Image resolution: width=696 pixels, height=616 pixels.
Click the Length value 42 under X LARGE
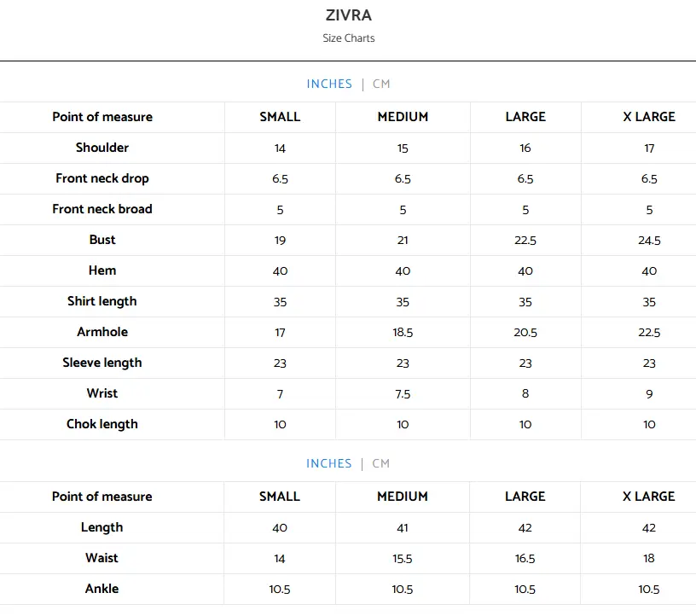(649, 527)
